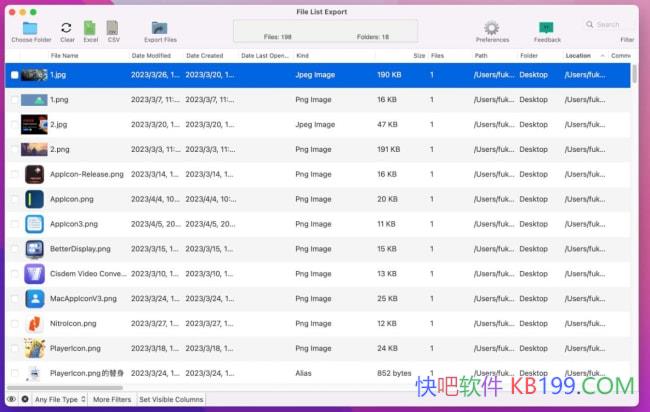Export the list to Excel

click(x=90, y=28)
